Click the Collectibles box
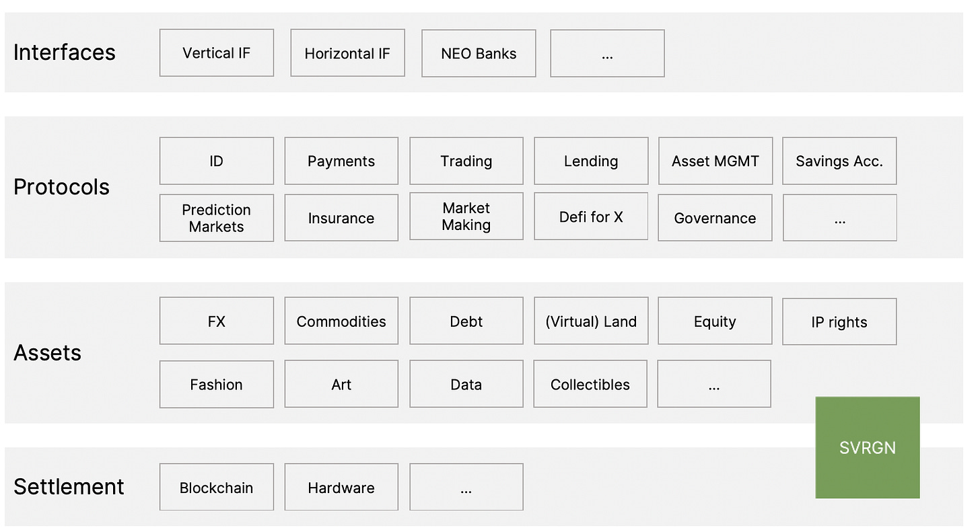 click(590, 384)
